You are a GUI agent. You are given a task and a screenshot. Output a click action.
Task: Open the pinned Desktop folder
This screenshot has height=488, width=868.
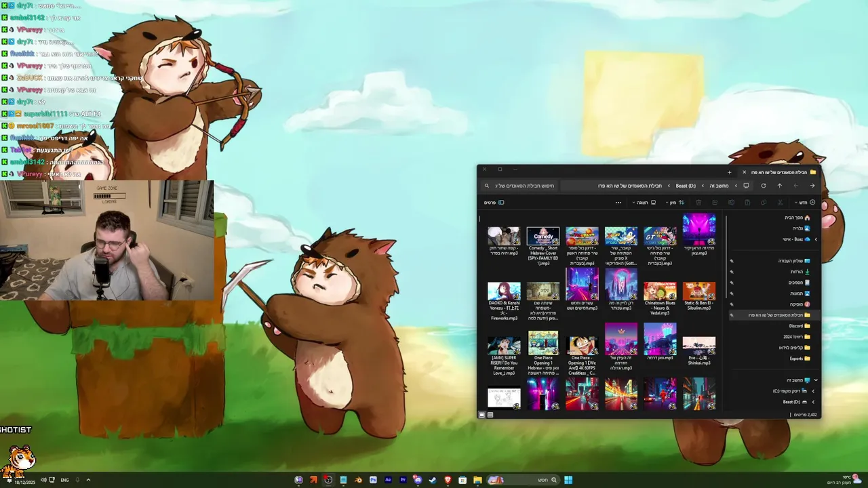tap(793, 261)
